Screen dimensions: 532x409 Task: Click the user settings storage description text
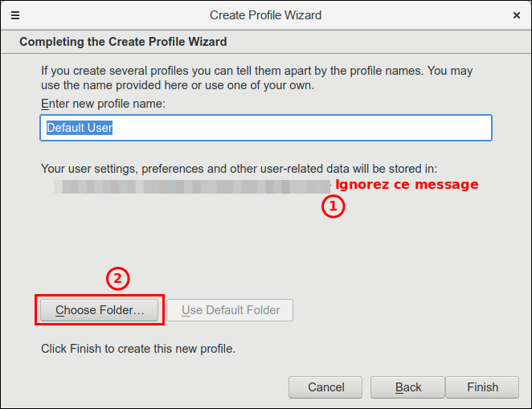tap(239, 169)
